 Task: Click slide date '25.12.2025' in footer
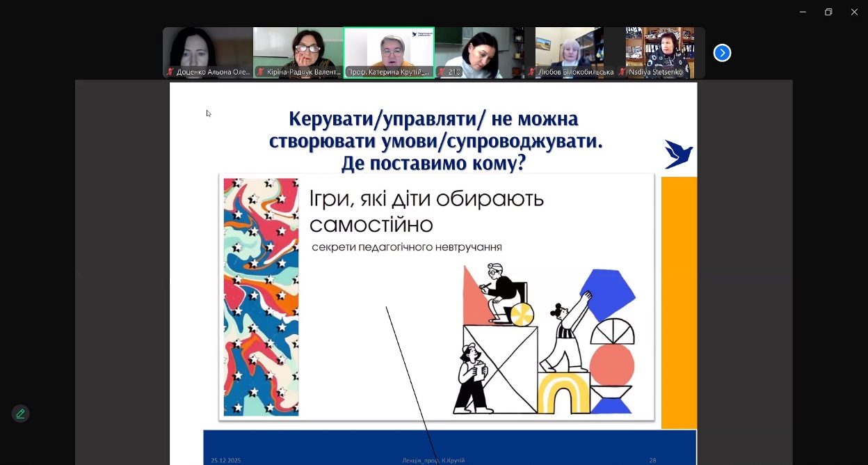pos(226,460)
